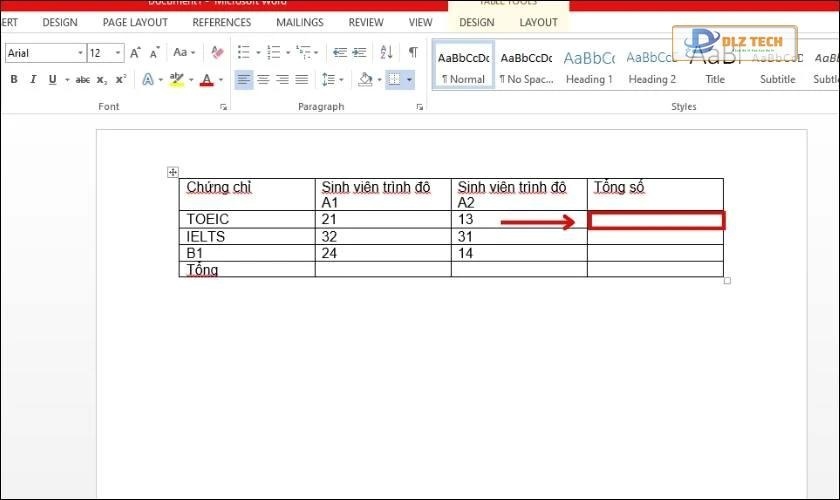Click the Increase Font Size icon
The height and width of the screenshot is (500, 840).
[x=135, y=53]
